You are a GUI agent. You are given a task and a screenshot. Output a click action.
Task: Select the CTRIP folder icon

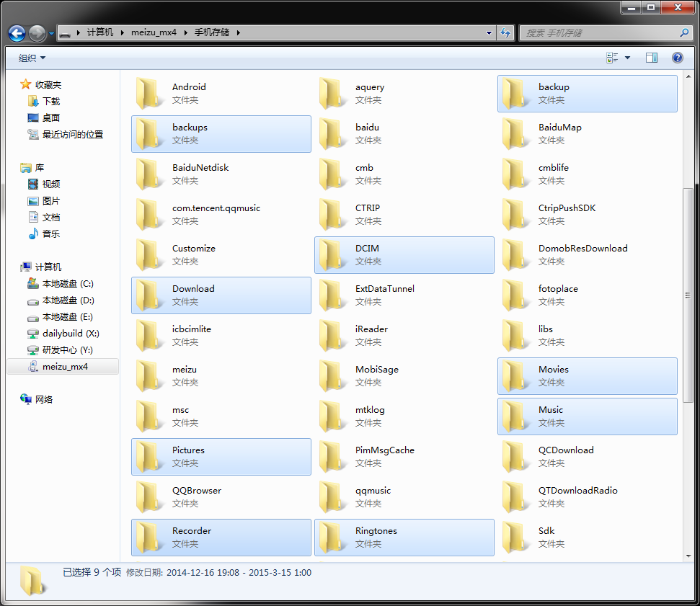(331, 214)
